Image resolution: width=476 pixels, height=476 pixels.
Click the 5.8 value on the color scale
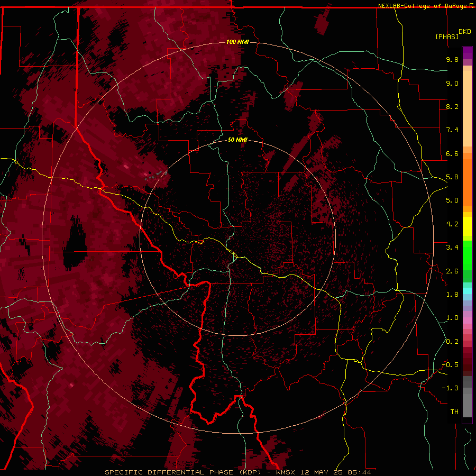[x=452, y=177]
